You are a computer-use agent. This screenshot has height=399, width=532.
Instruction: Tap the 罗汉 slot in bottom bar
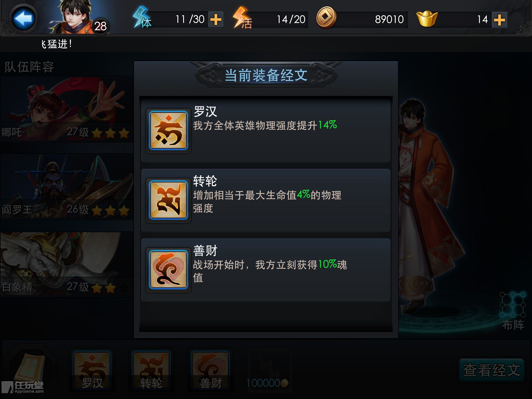tap(92, 370)
